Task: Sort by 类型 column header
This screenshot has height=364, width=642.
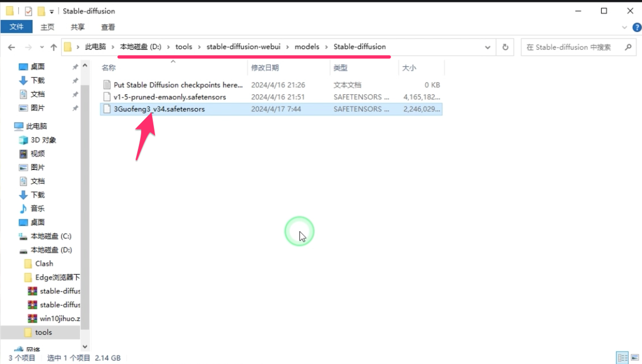Action: click(x=340, y=67)
